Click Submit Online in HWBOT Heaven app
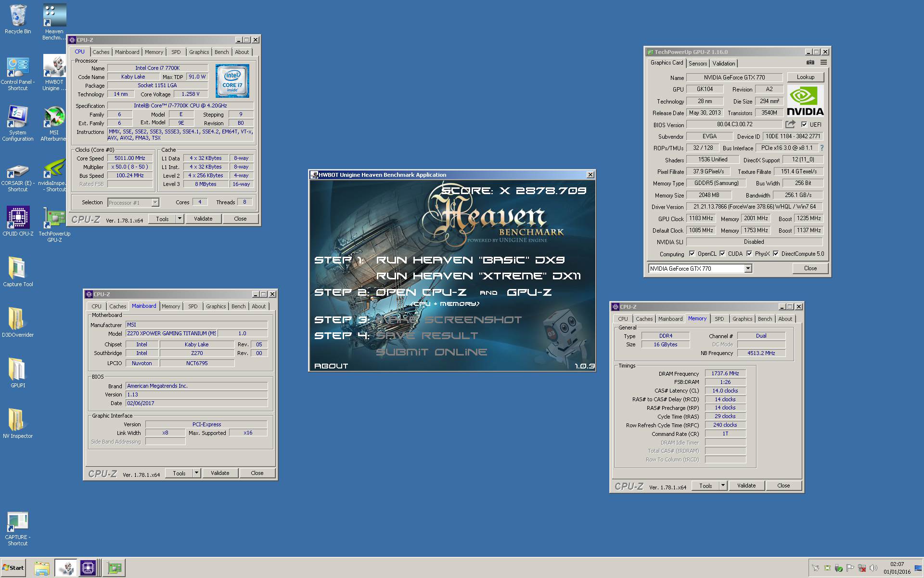The height and width of the screenshot is (578, 924). 432,352
